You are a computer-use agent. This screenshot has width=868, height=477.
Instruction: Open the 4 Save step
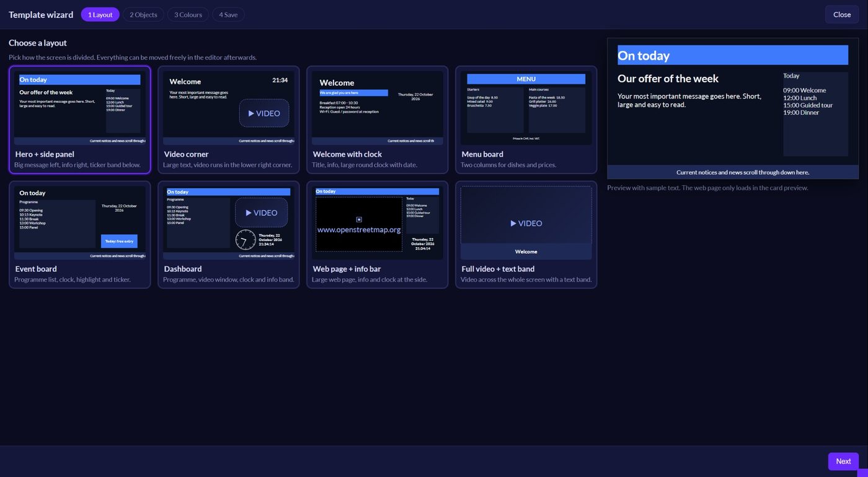click(228, 14)
